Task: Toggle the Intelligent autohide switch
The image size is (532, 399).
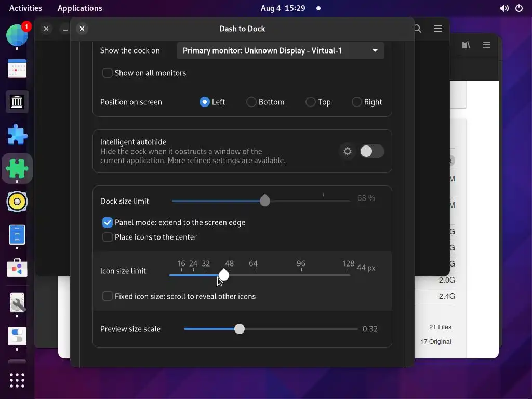Action: tap(372, 151)
